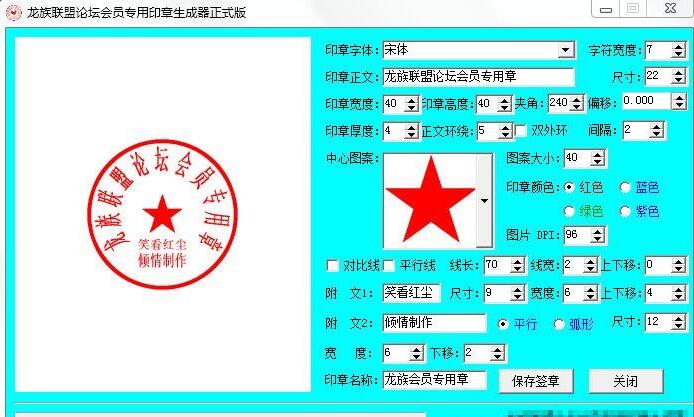The width and height of the screenshot is (694, 417).
Task: Adjust the 附文1 尺寸 spinner showing 9
Action: (x=517, y=293)
